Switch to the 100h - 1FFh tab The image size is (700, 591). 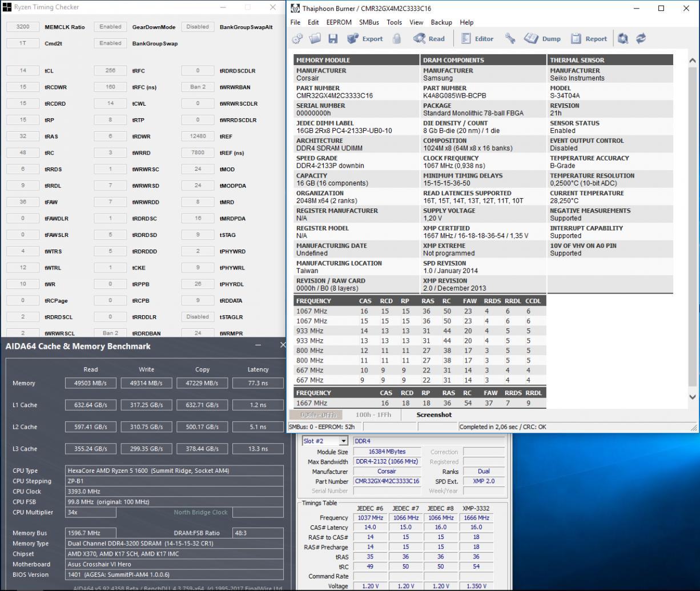coord(373,415)
